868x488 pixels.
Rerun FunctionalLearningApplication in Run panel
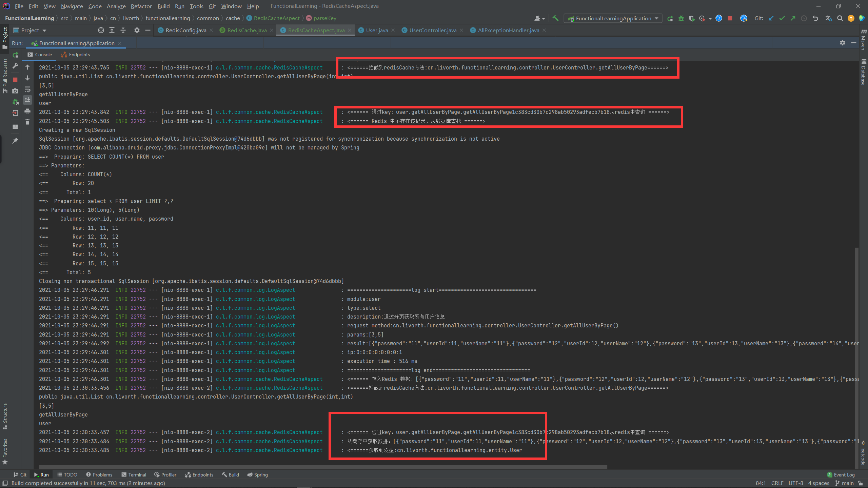click(15, 55)
